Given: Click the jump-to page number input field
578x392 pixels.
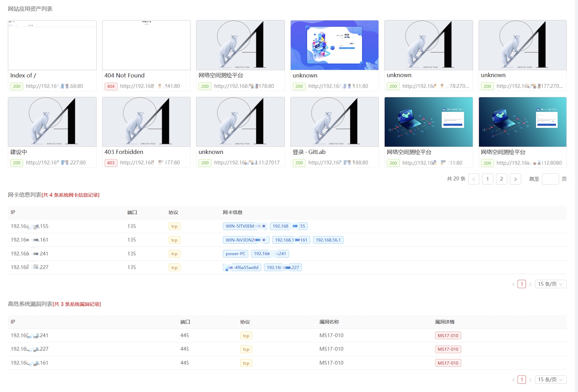Looking at the screenshot, I should pyautogui.click(x=550, y=179).
